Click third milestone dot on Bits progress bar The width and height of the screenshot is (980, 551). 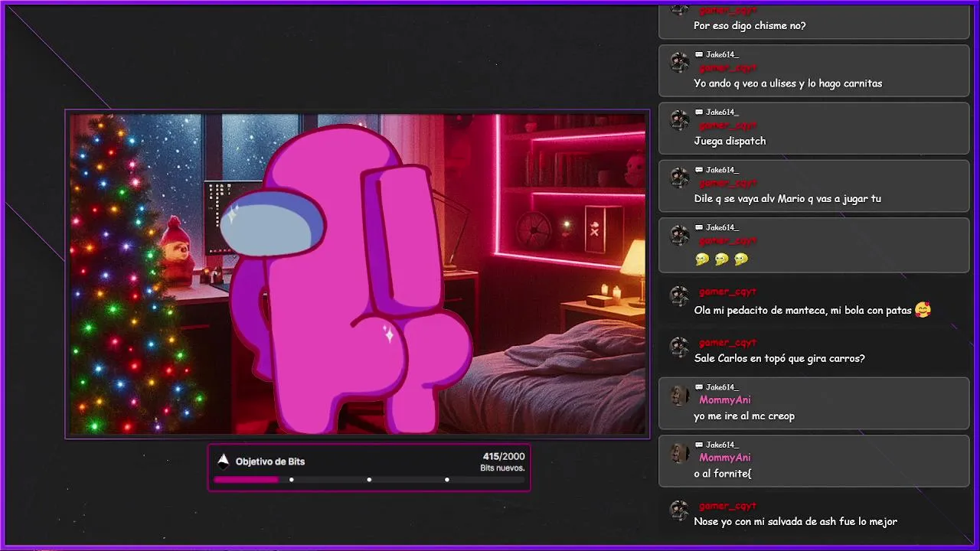(446, 480)
